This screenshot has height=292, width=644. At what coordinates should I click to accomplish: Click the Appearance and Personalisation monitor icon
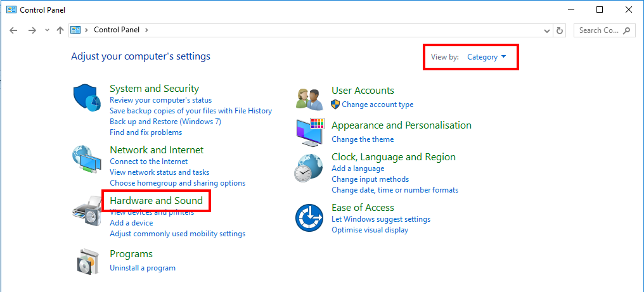click(310, 132)
